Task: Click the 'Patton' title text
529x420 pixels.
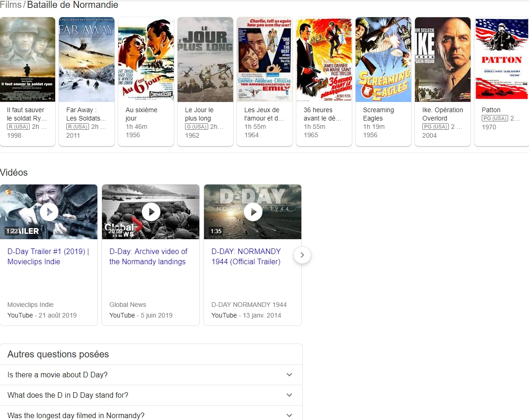Action: (x=491, y=110)
